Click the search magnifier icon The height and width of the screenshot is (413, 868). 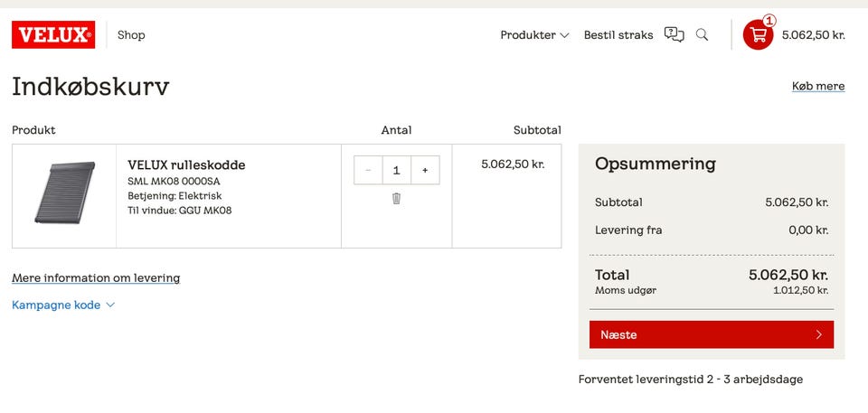[x=702, y=35]
